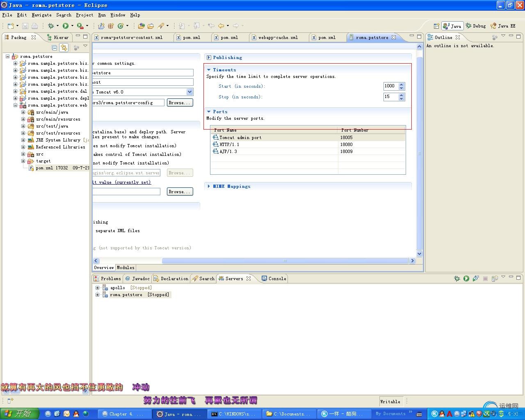The image size is (525, 420).
Task: Select the AJP/1.3 port row
Action: pos(308,151)
